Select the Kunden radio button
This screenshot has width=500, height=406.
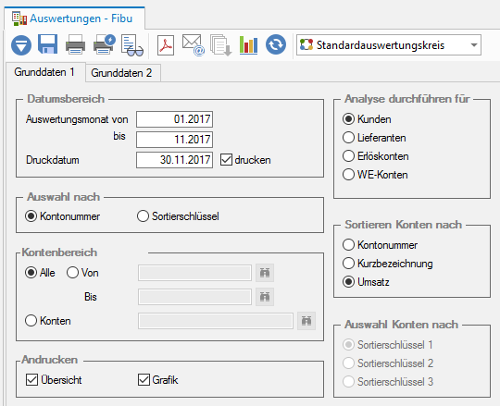point(348,119)
